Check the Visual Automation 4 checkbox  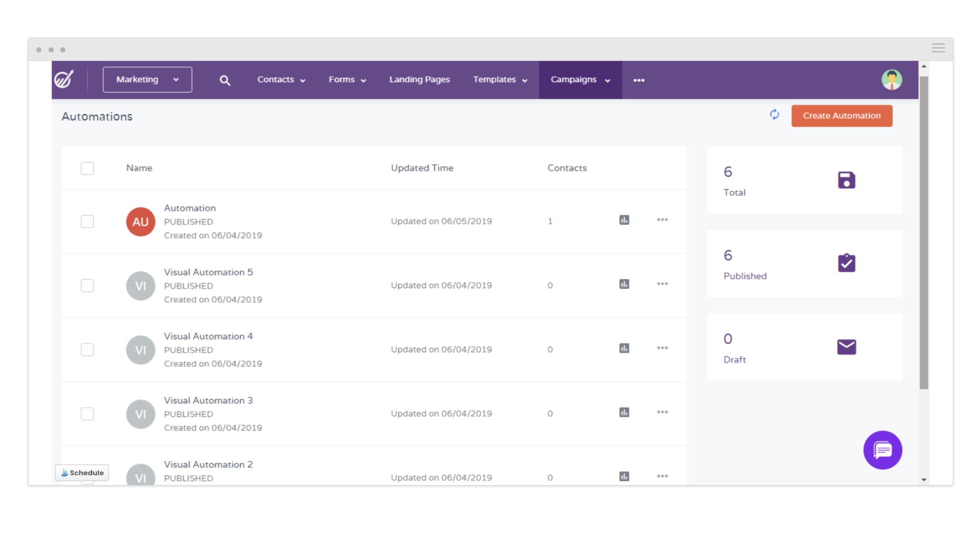[x=87, y=350]
